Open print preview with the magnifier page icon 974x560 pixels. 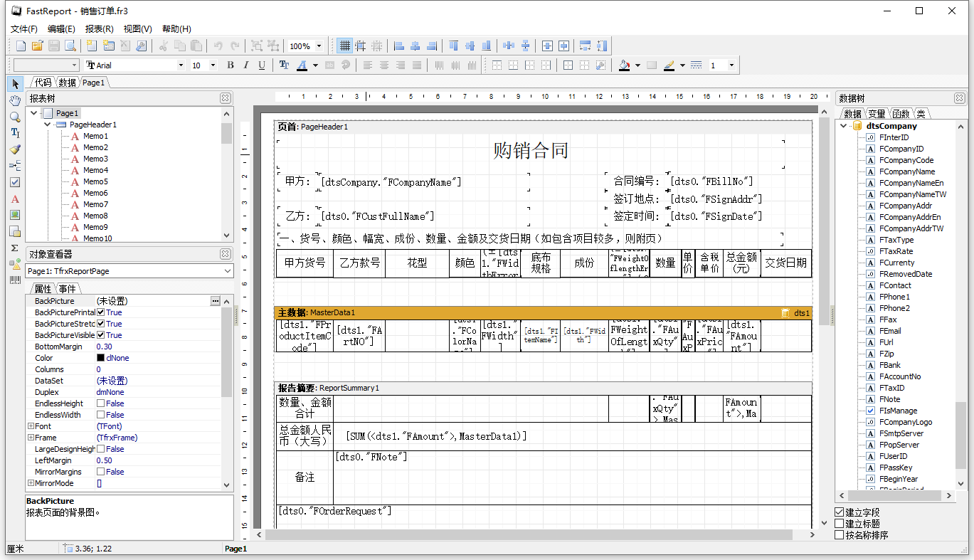(x=70, y=46)
